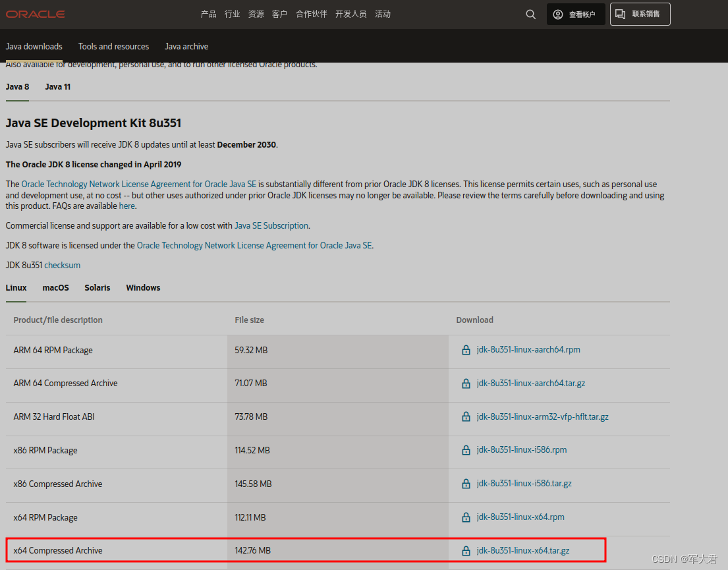The image size is (728, 570).
Task: Click 'x64 Compressed Archive' description
Action: click(58, 550)
